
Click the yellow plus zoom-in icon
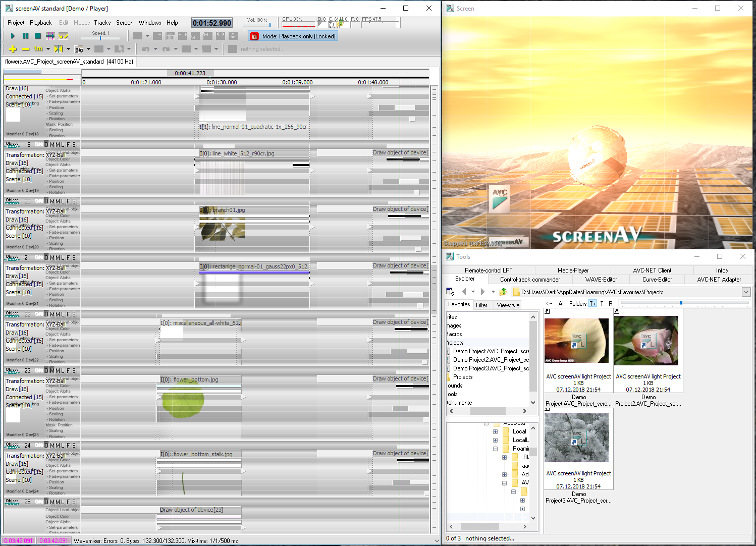click(x=13, y=49)
